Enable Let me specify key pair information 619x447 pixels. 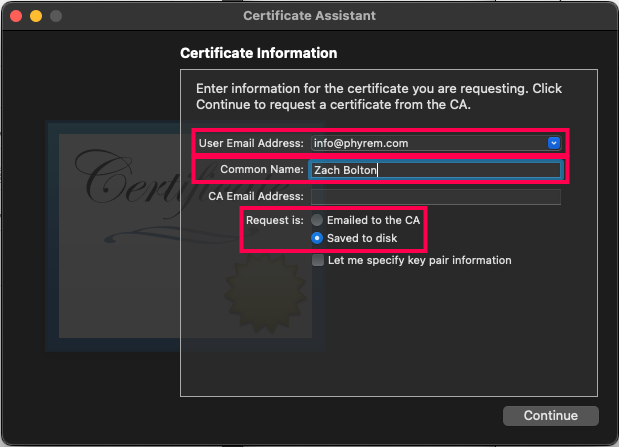318,260
